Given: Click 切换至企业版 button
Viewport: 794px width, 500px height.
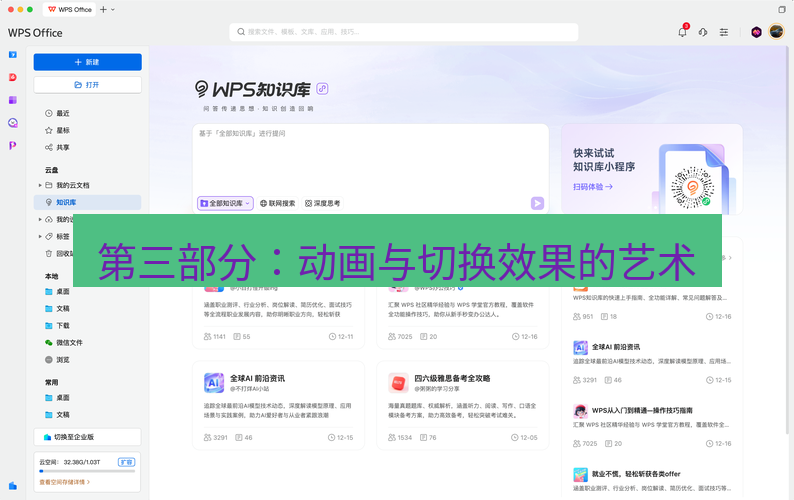Looking at the screenshot, I should (x=88, y=437).
